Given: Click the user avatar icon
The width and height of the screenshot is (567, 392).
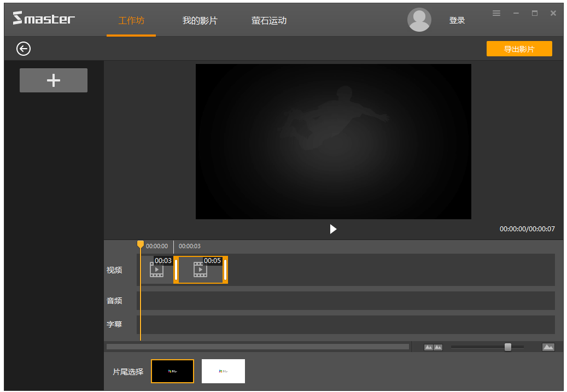Looking at the screenshot, I should (419, 20).
